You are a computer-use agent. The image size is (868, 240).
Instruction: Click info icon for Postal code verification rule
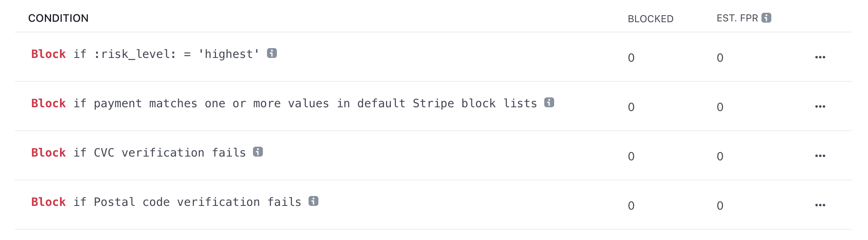pyautogui.click(x=313, y=201)
